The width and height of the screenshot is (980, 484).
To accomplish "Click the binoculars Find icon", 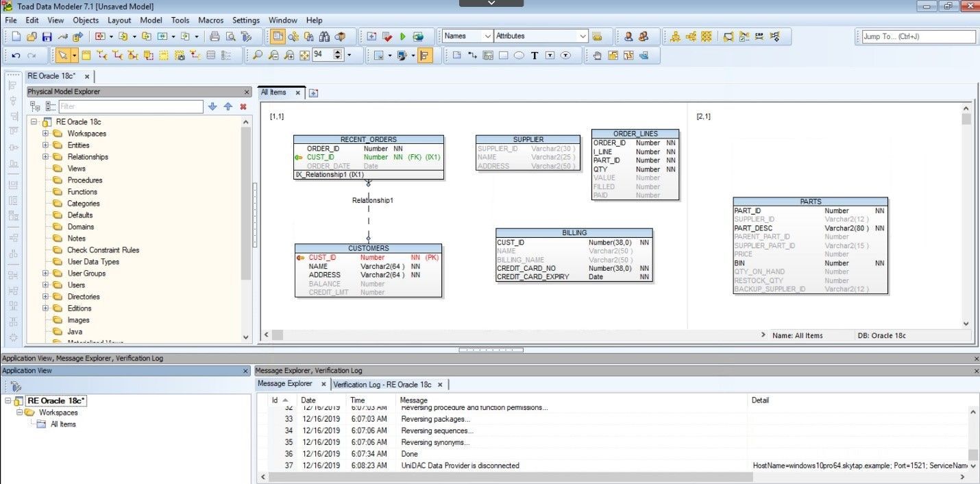I will coord(324,36).
